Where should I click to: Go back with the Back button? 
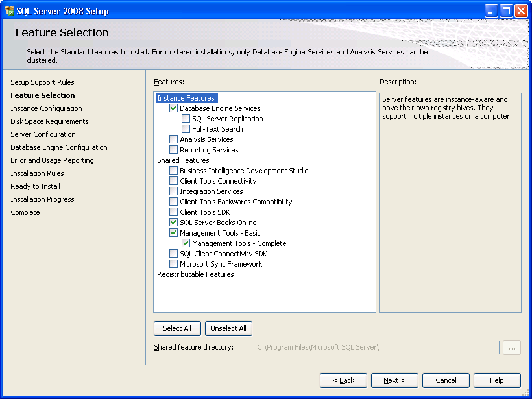[x=343, y=380]
